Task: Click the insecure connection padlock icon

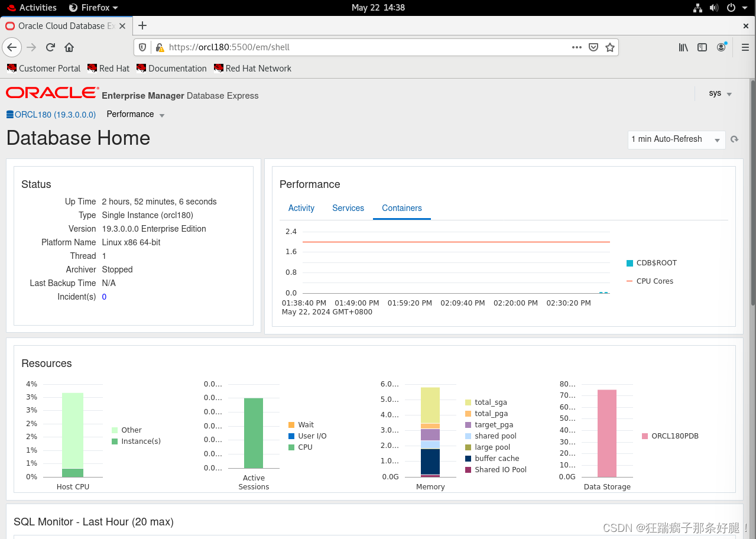Action: pos(159,47)
